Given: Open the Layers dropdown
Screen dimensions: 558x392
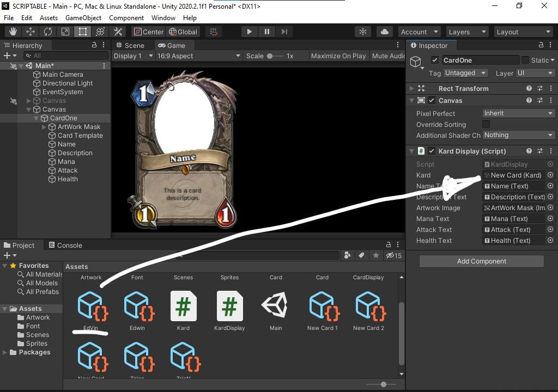Looking at the screenshot, I should click(x=467, y=32).
